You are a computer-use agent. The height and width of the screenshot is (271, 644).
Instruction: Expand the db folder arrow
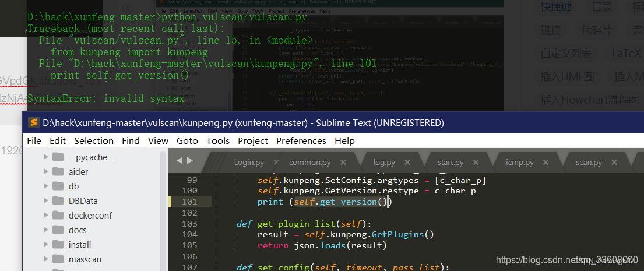45,186
